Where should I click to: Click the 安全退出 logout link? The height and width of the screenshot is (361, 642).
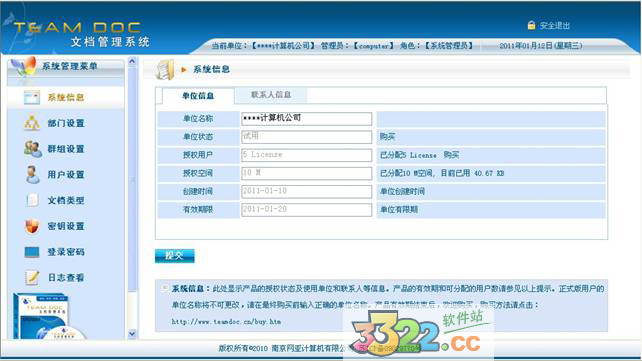(554, 26)
